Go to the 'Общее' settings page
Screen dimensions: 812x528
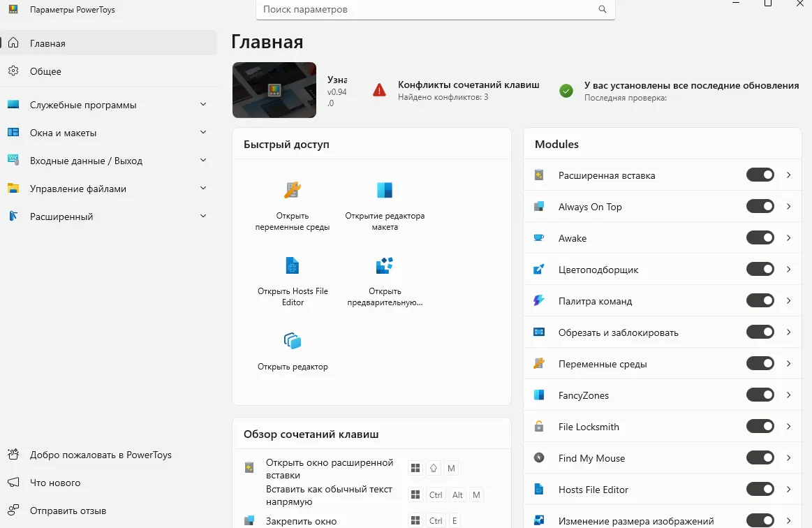[x=45, y=71]
